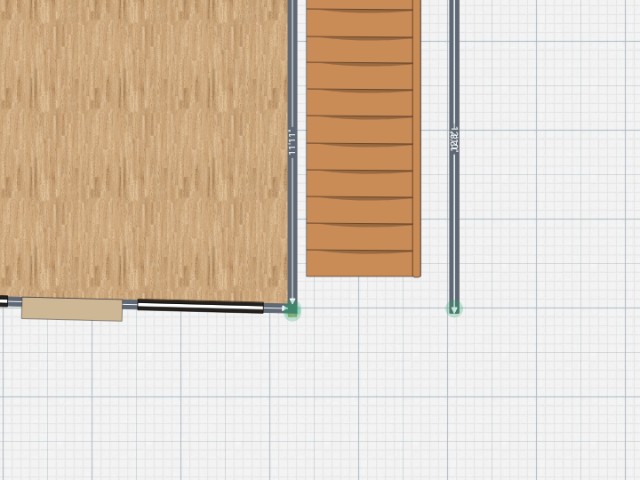
Task: Select dimension label on the right standalone wall
Action: click(x=454, y=140)
